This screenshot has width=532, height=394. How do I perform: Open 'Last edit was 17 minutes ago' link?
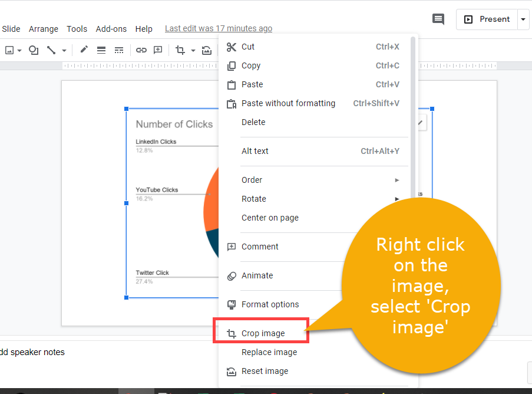click(x=219, y=28)
